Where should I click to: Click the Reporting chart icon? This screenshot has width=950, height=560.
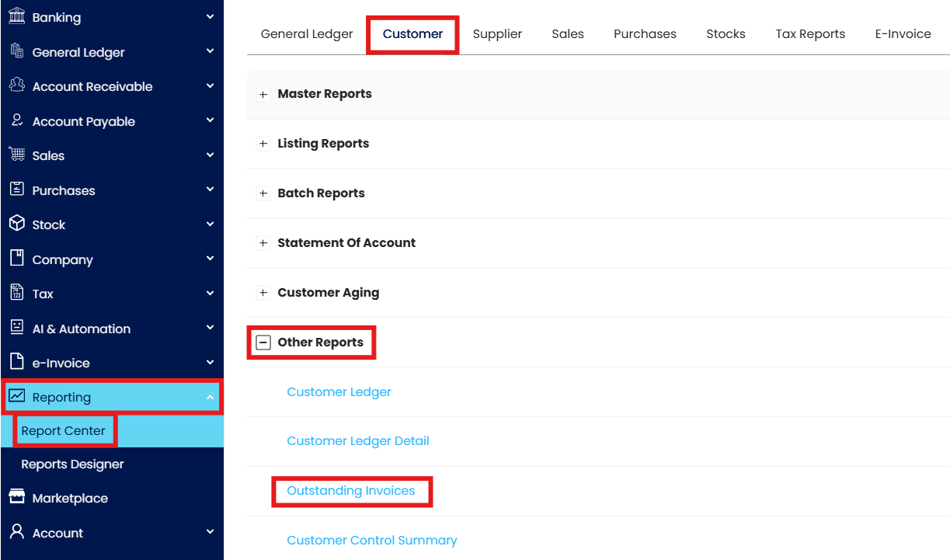click(x=16, y=396)
